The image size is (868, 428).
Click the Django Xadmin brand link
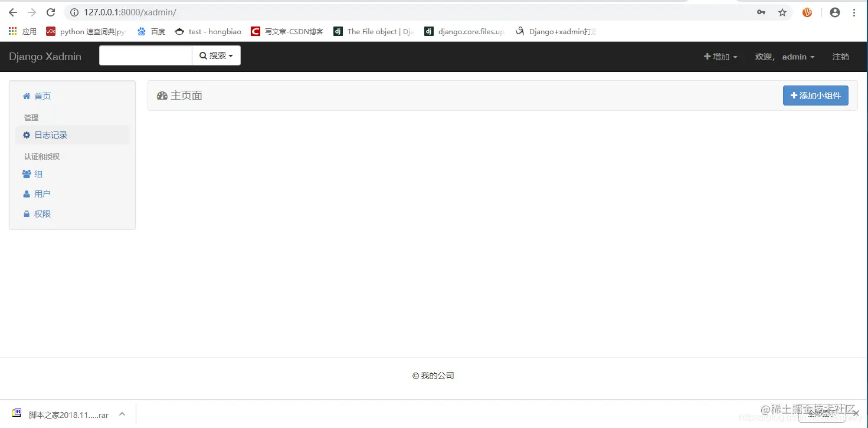pos(45,57)
